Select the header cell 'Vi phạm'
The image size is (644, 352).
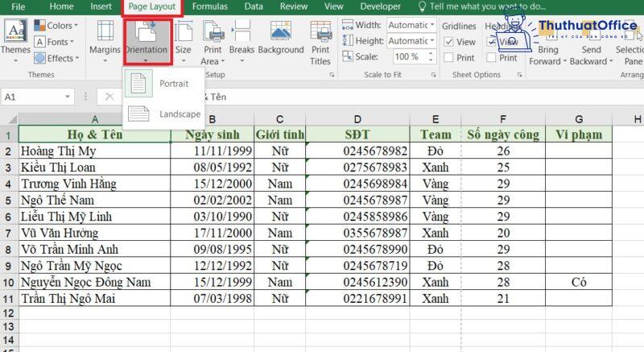tap(579, 135)
